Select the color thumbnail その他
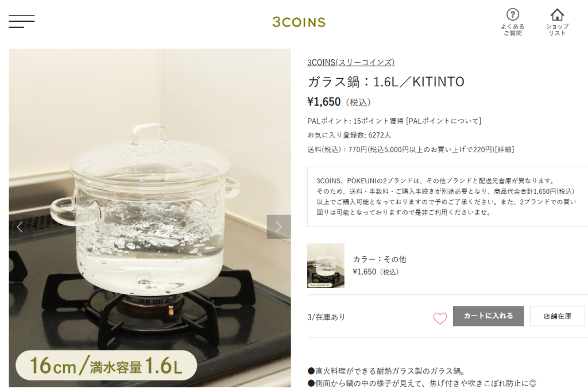Viewport: 588px width, 388px height. pyautogui.click(x=326, y=266)
